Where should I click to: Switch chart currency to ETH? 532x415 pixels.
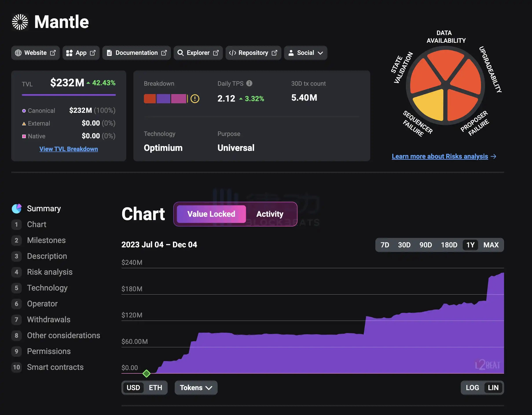(155, 387)
